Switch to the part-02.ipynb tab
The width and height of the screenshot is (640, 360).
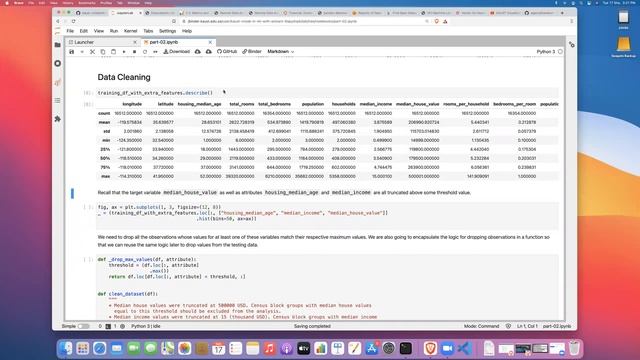(178, 42)
